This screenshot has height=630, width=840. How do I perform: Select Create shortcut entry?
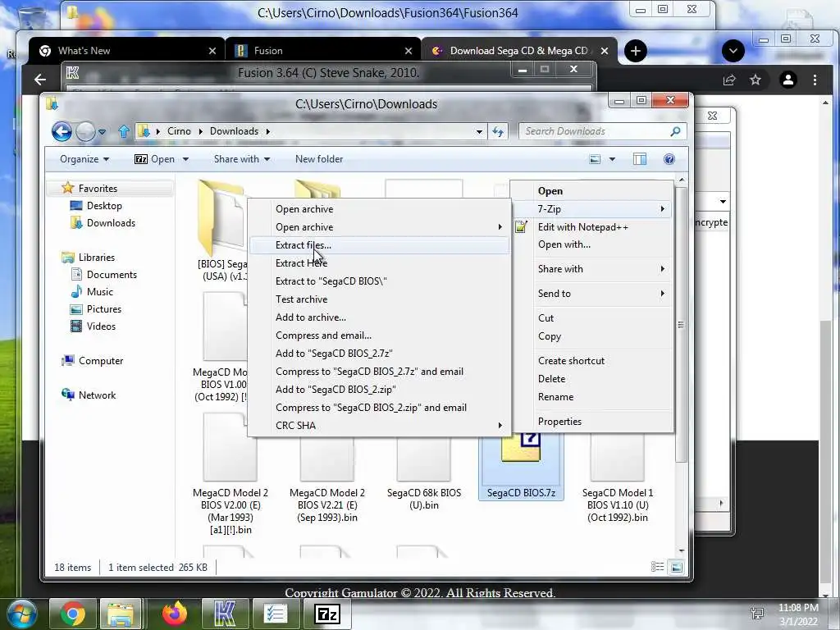(592, 361)
